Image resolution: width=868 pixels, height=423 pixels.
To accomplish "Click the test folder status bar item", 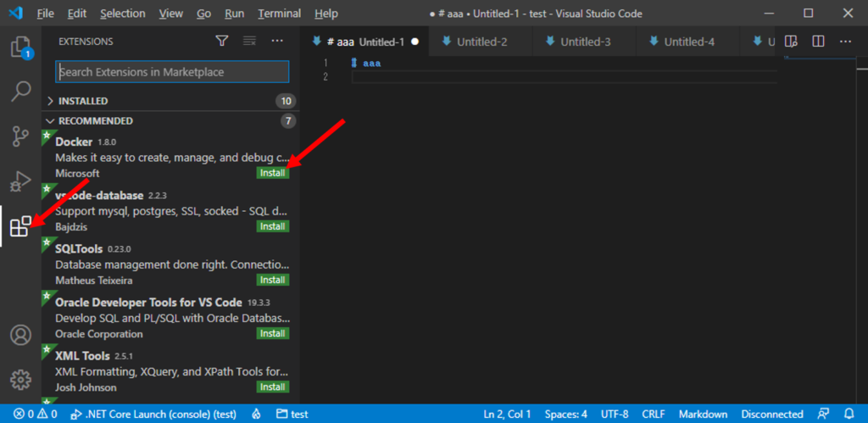I will point(292,415).
